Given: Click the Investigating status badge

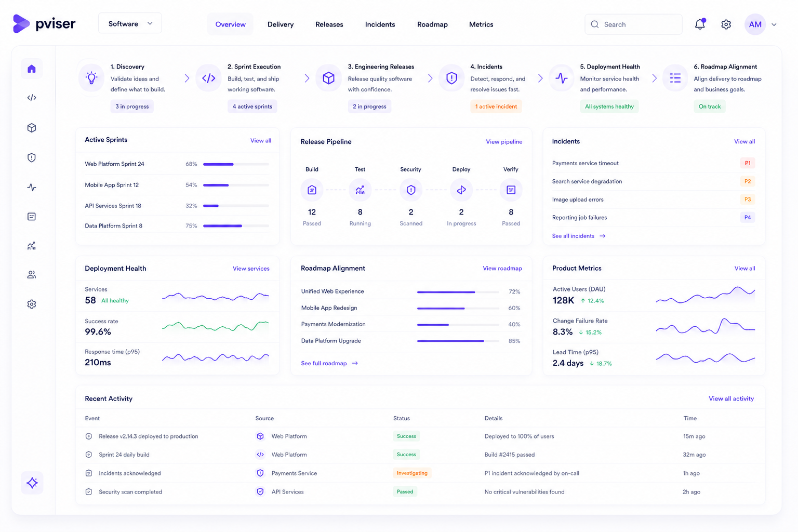Looking at the screenshot, I should pos(412,473).
